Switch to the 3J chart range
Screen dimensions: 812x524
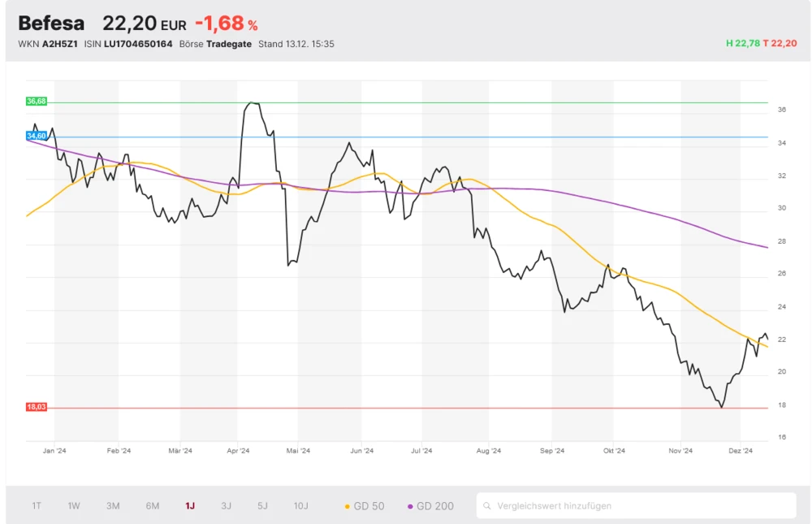click(227, 505)
